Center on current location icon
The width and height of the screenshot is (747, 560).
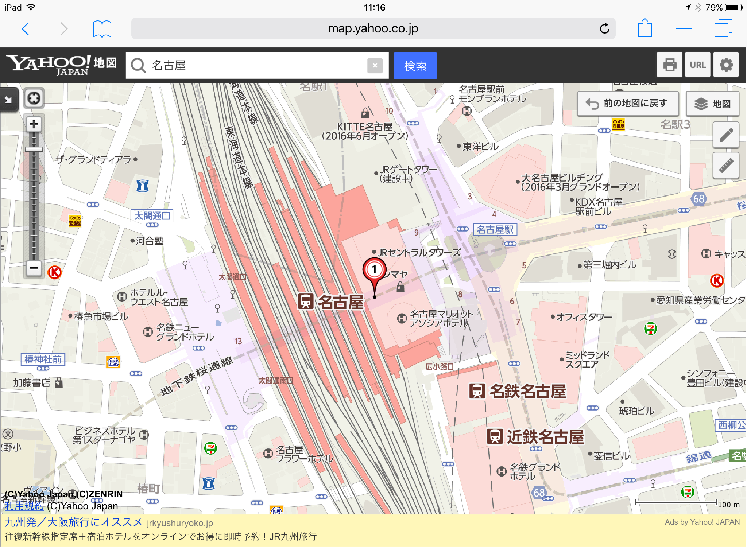point(34,98)
